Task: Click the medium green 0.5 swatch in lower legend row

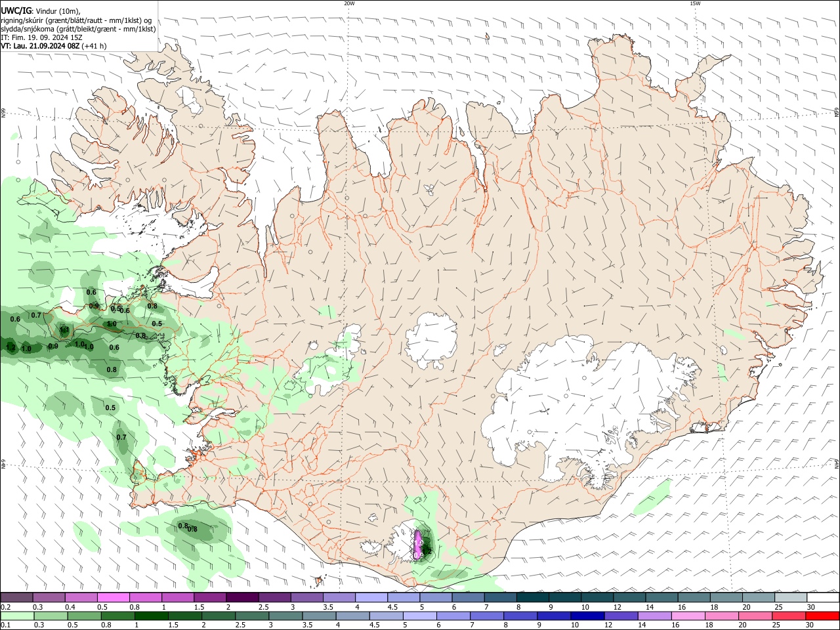Action: (84, 616)
